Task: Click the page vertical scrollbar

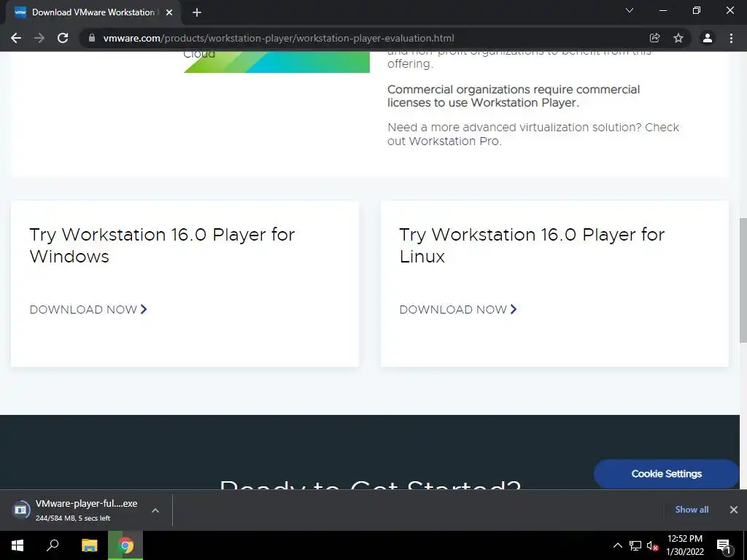Action: pos(743,280)
